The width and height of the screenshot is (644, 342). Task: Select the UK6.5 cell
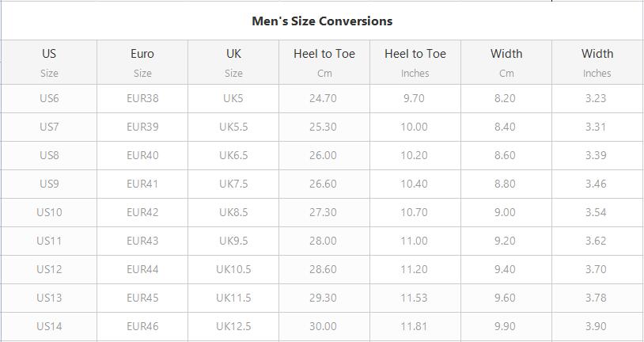[233, 155]
